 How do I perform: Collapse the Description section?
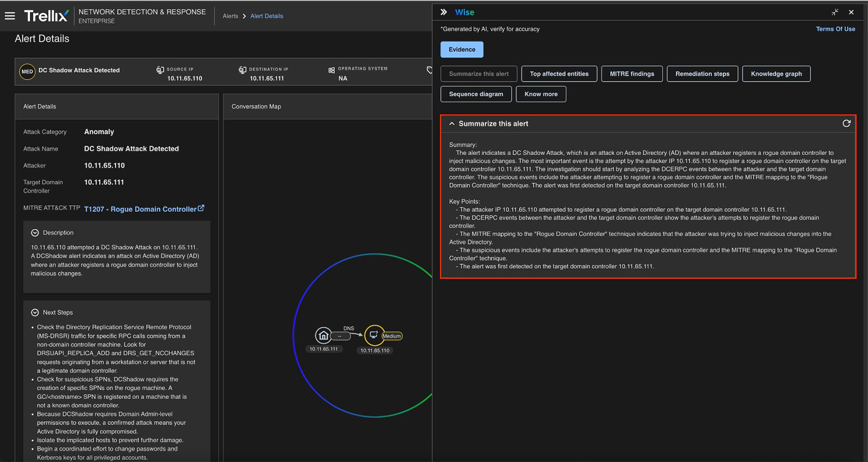[35, 233]
